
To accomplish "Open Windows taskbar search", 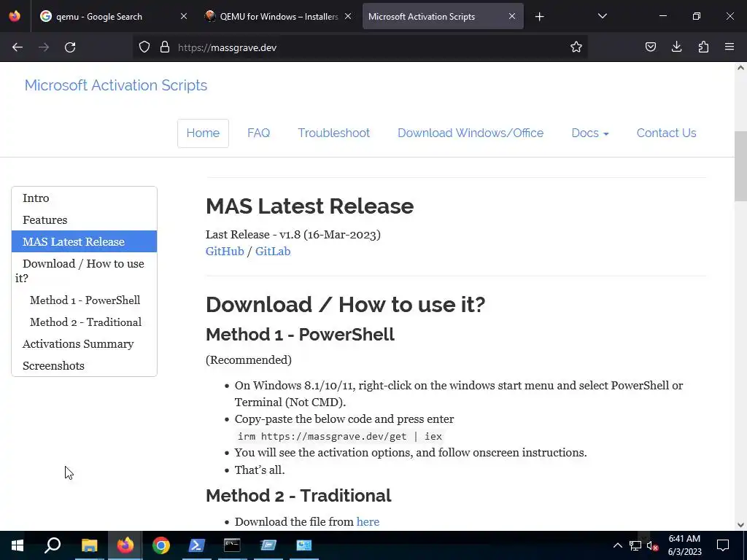I will coord(53,545).
